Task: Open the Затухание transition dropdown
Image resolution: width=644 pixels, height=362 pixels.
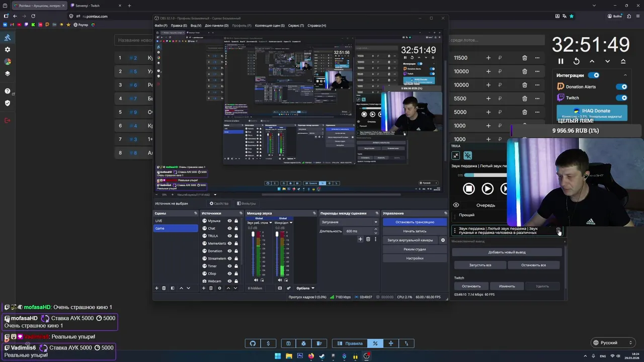Action: (349, 222)
